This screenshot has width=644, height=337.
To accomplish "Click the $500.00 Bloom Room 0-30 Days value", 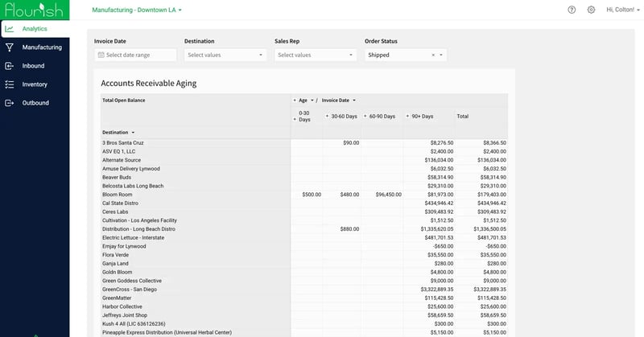I will tap(312, 195).
